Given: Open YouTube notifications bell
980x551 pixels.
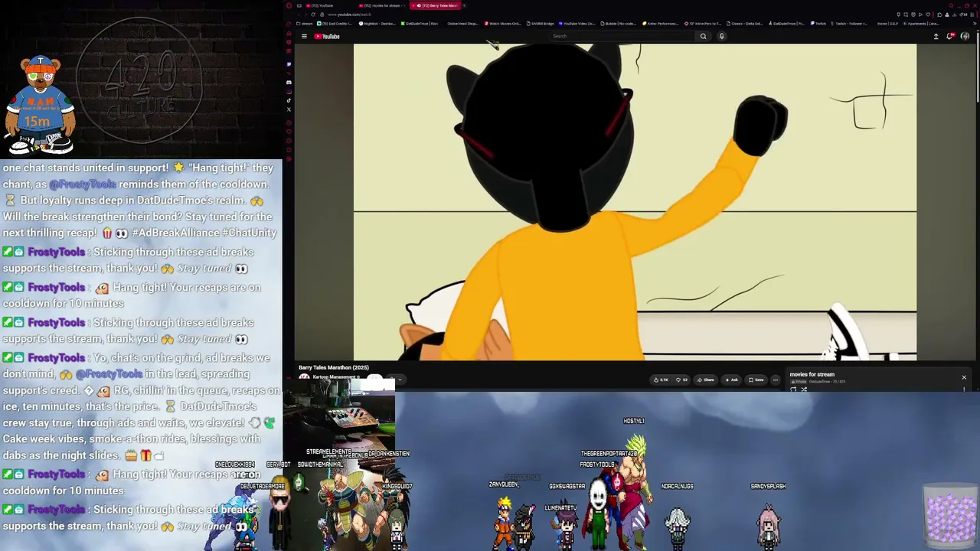Looking at the screenshot, I should [950, 36].
